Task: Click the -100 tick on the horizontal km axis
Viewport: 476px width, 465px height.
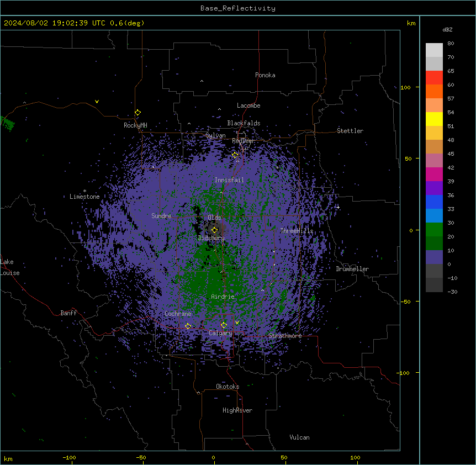Action: pos(70,457)
